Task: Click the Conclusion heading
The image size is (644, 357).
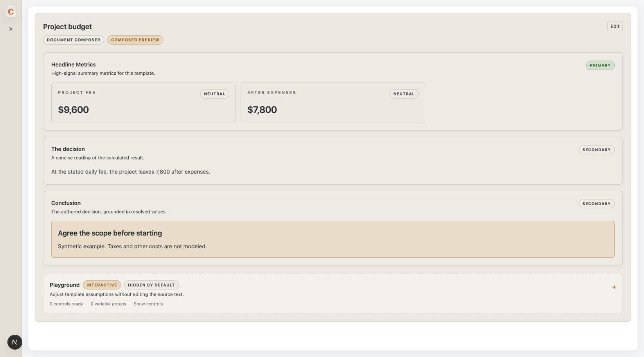Action: tap(66, 203)
